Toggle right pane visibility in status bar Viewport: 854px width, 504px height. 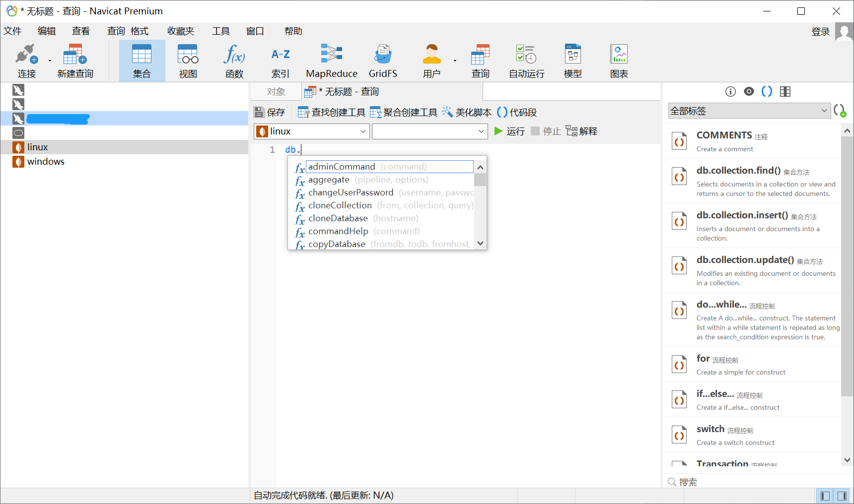click(842, 496)
